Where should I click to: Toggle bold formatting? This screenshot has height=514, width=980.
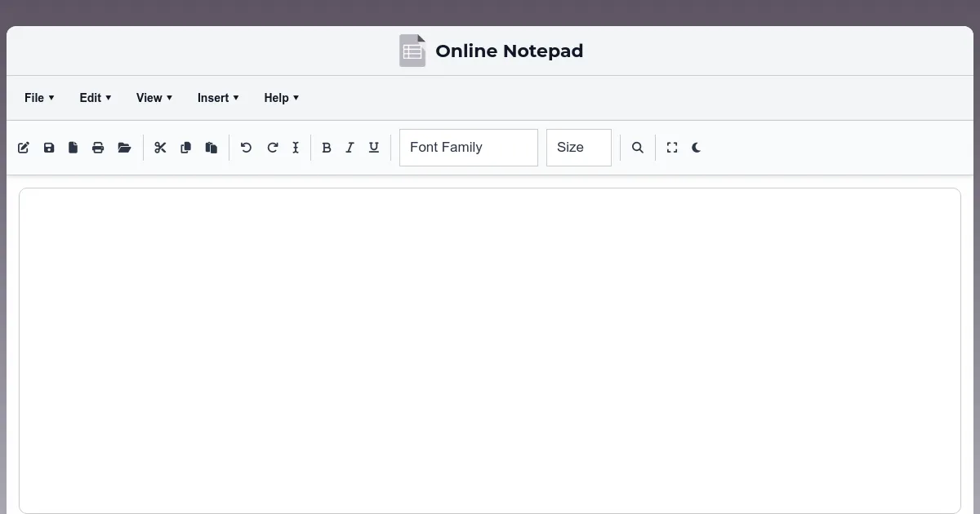(x=326, y=148)
